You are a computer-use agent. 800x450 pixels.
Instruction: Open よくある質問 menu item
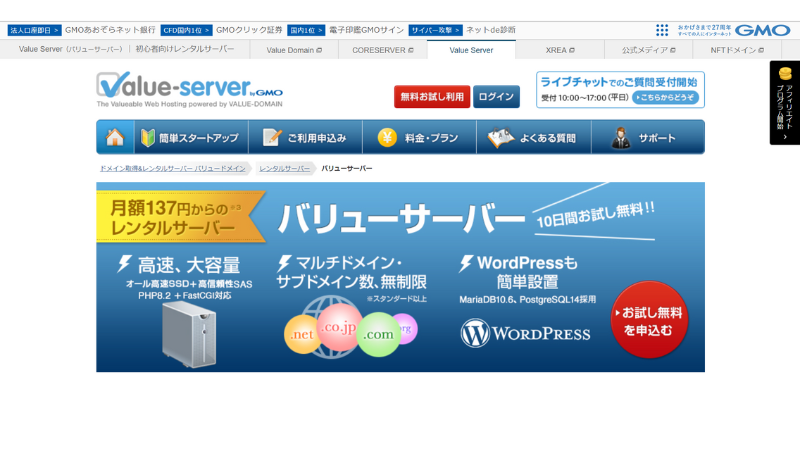point(534,137)
